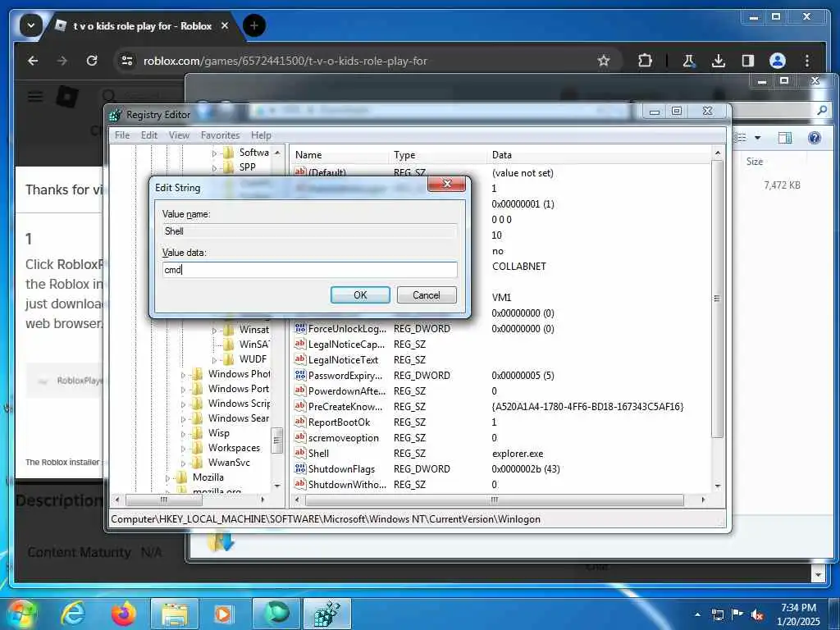Viewport: 840px width, 630px height.
Task: Open the View menu in Registry Editor
Action: click(x=179, y=135)
